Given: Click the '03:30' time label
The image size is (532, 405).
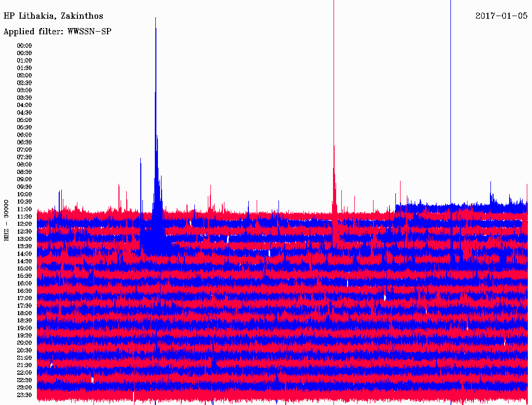Looking at the screenshot, I should [24, 98].
